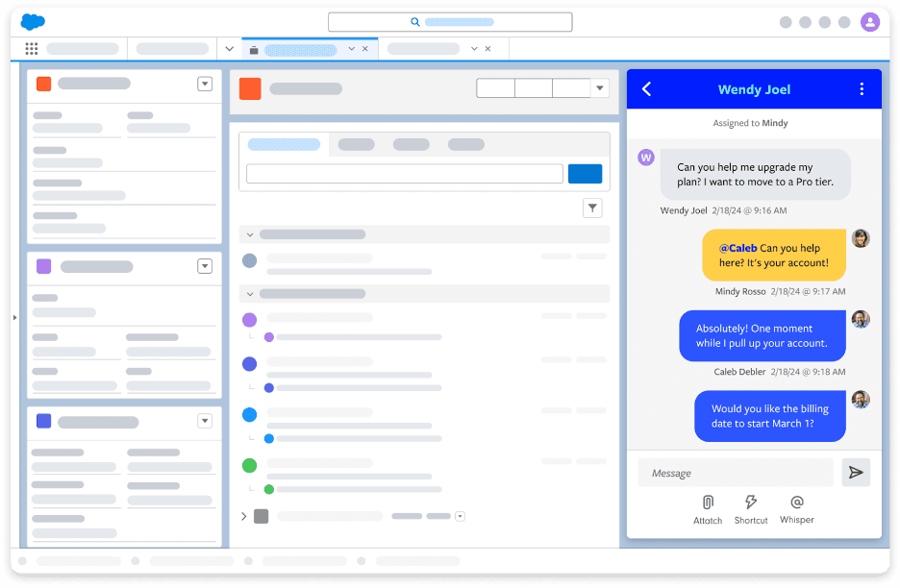Collapse the first activity section chevron
Image resolution: width=900 pixels, height=588 pixels.
250,234
